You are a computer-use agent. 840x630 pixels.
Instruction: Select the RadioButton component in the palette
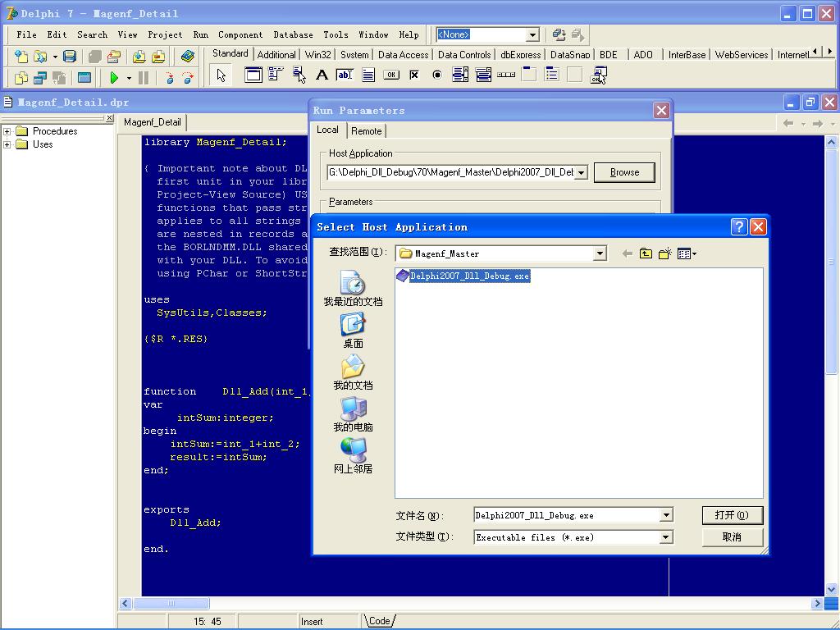(437, 75)
